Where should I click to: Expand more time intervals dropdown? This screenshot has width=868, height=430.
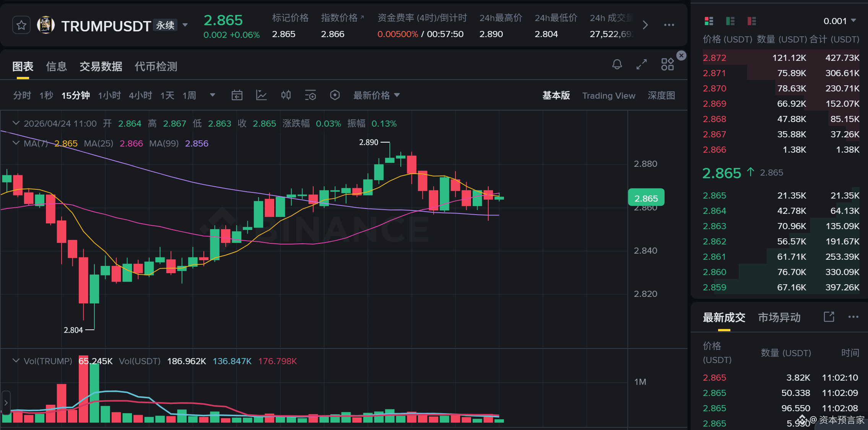click(213, 95)
